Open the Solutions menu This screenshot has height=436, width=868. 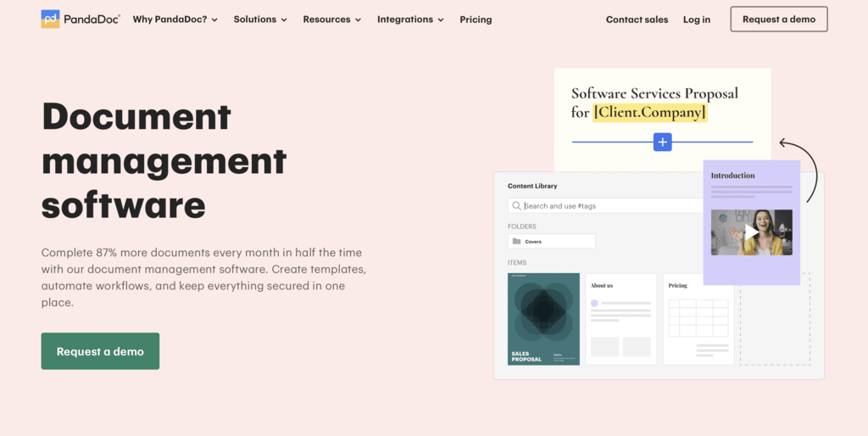(260, 20)
